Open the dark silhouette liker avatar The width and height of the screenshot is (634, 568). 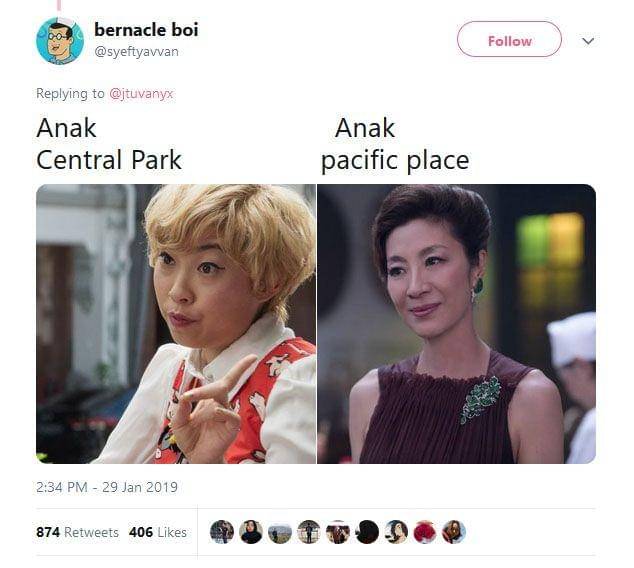tap(367, 532)
